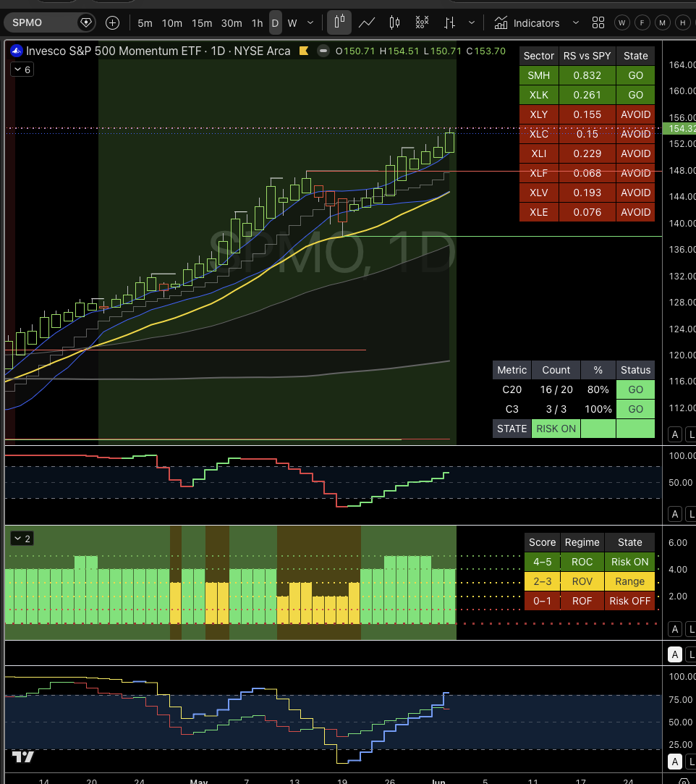Toggle log scale L on empty pane
Screen dimensions: 696x784
[692, 654]
